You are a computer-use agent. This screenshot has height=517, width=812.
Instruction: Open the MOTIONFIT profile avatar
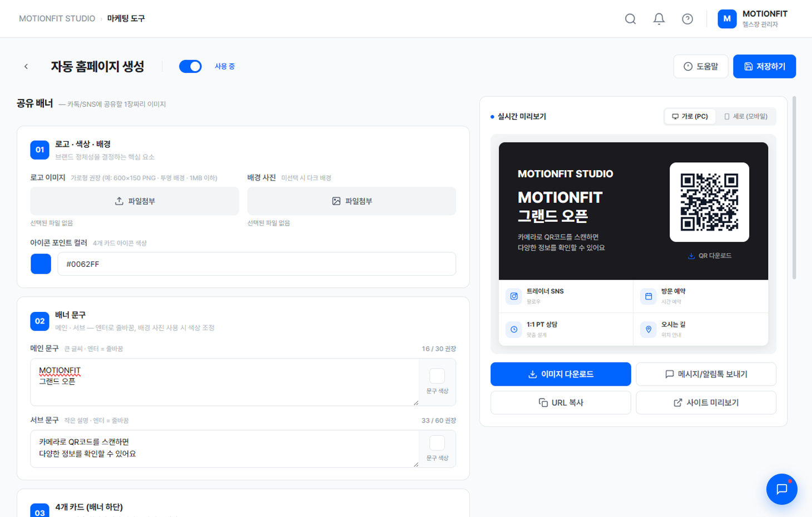[x=727, y=19]
